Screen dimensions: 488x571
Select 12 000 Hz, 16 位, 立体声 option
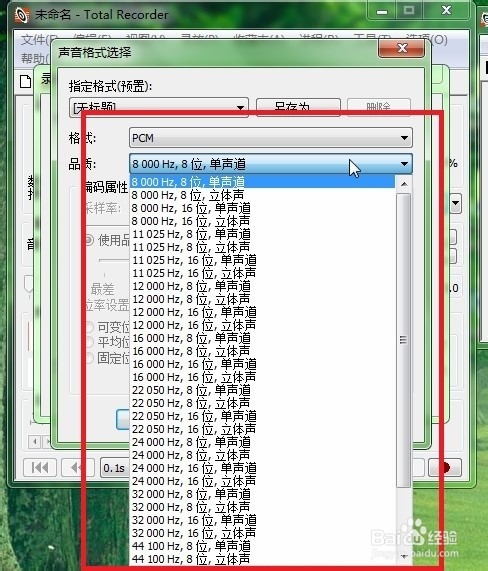point(262,325)
